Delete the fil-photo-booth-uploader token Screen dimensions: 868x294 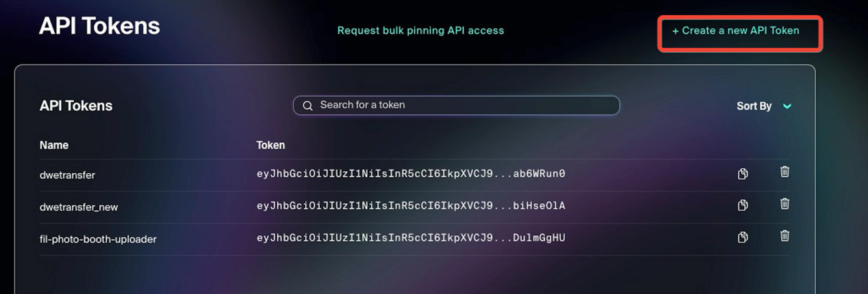click(785, 236)
